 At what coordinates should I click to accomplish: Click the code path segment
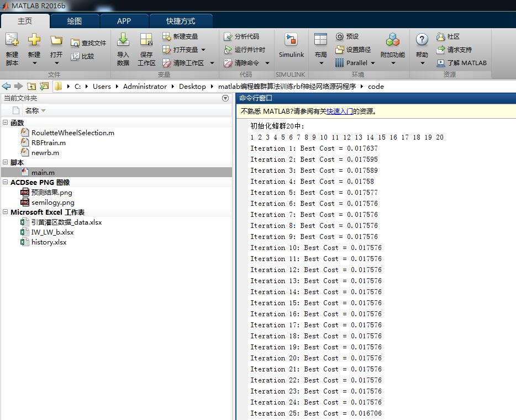[376, 87]
